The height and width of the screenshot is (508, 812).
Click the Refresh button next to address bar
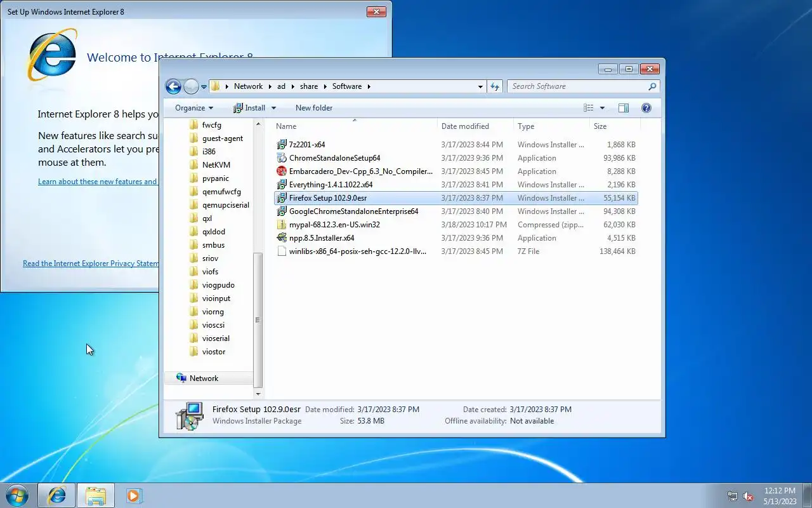coord(495,86)
